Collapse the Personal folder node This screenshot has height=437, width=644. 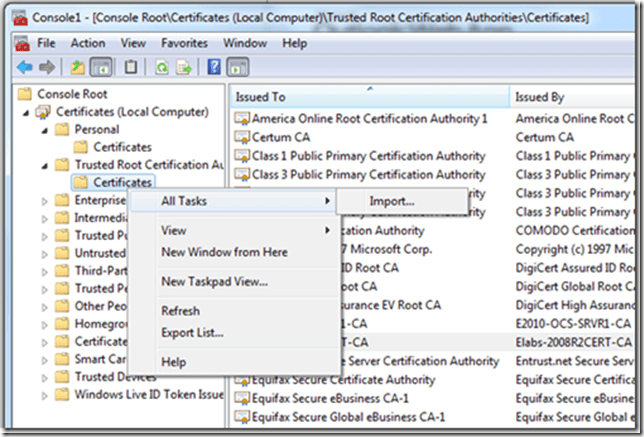45,129
